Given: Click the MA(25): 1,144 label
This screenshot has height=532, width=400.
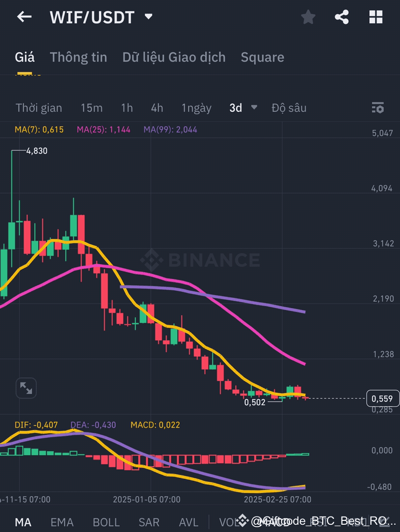Looking at the screenshot, I should pos(103,129).
